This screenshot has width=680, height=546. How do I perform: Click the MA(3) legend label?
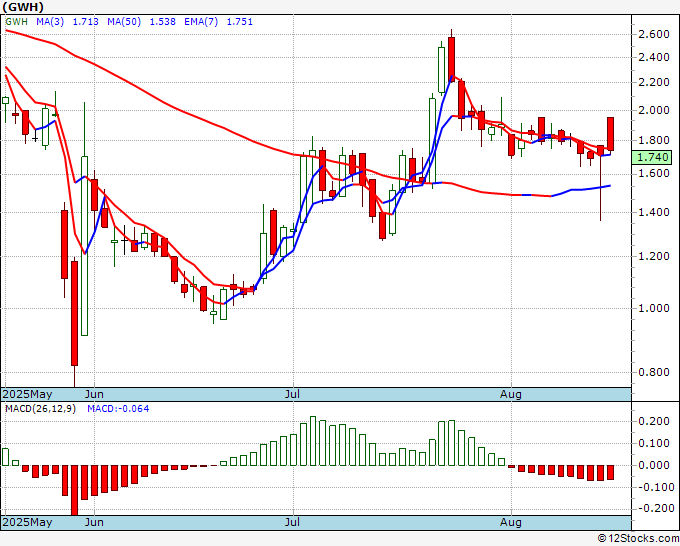[50, 22]
